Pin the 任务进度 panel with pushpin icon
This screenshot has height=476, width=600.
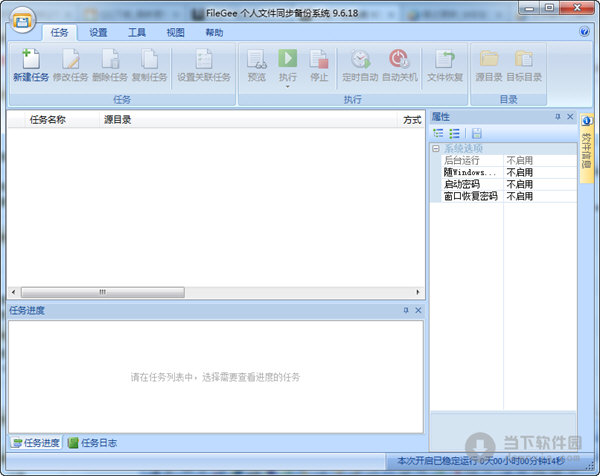(x=406, y=310)
